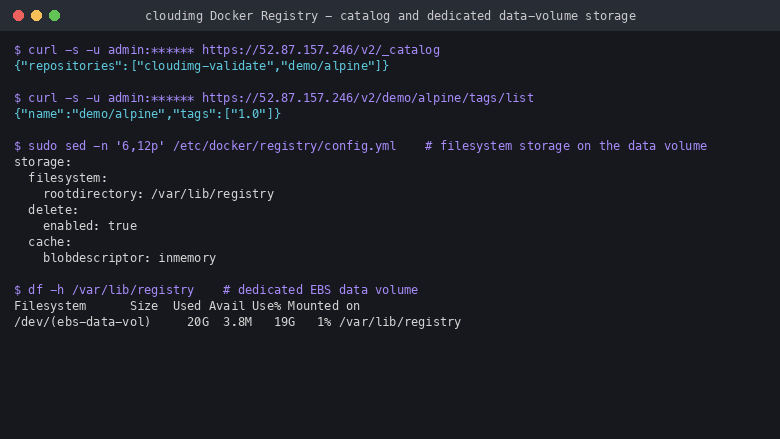Click the demo/alpine/tags/list URL in the second curl command
The width and height of the screenshot is (780, 439).
pos(368,97)
